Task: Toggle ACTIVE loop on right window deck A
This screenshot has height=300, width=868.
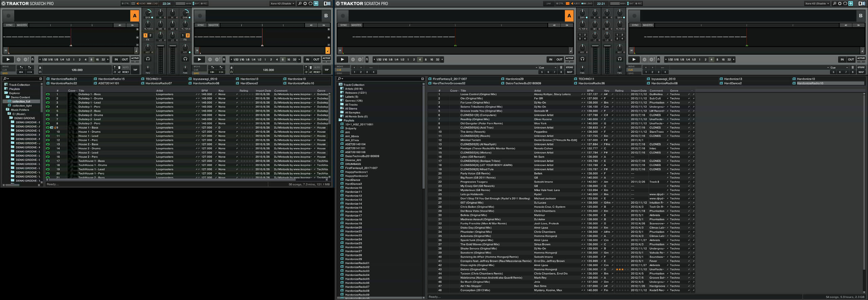Action: pos(570,58)
